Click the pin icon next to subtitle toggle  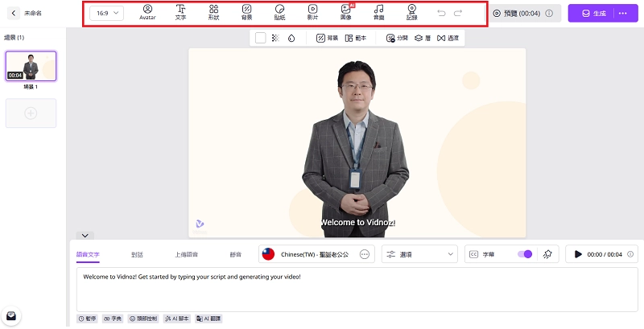[x=547, y=254]
